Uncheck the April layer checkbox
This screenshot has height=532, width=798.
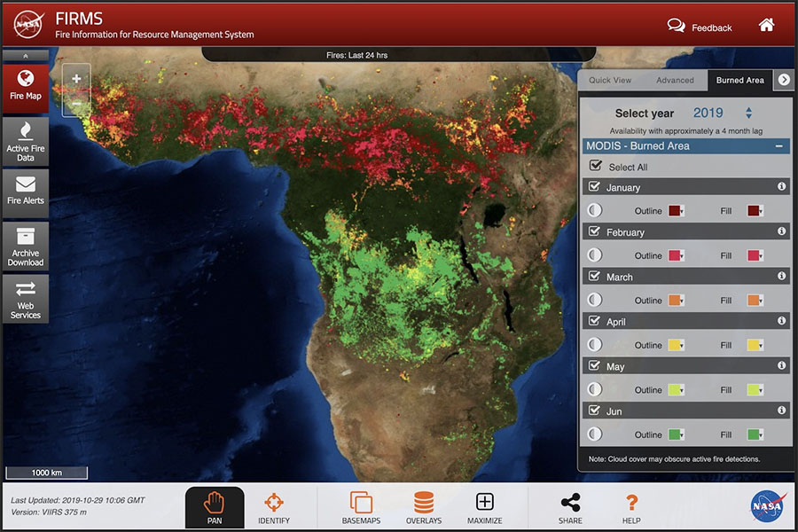click(594, 321)
